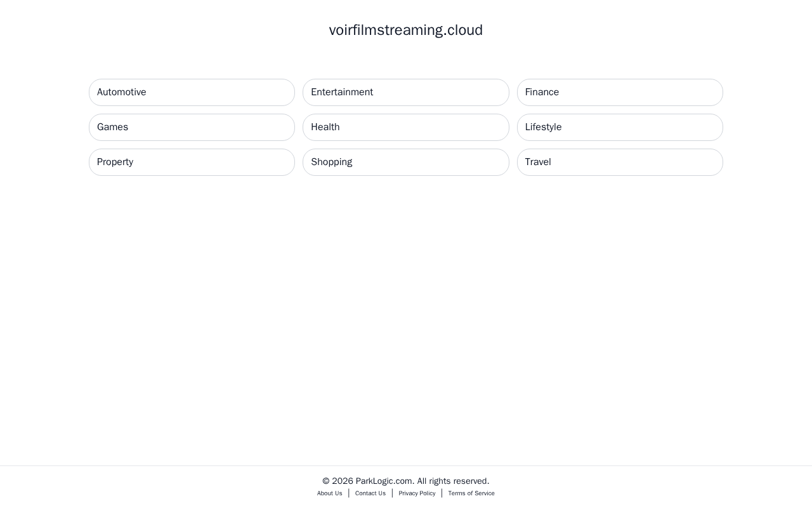812x508 pixels.
Task: Open the Automotive category
Action: tap(192, 92)
